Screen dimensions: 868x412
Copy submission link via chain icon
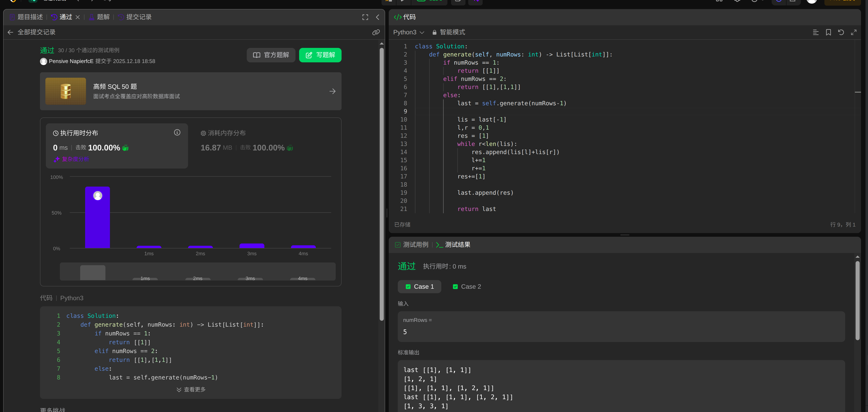376,32
